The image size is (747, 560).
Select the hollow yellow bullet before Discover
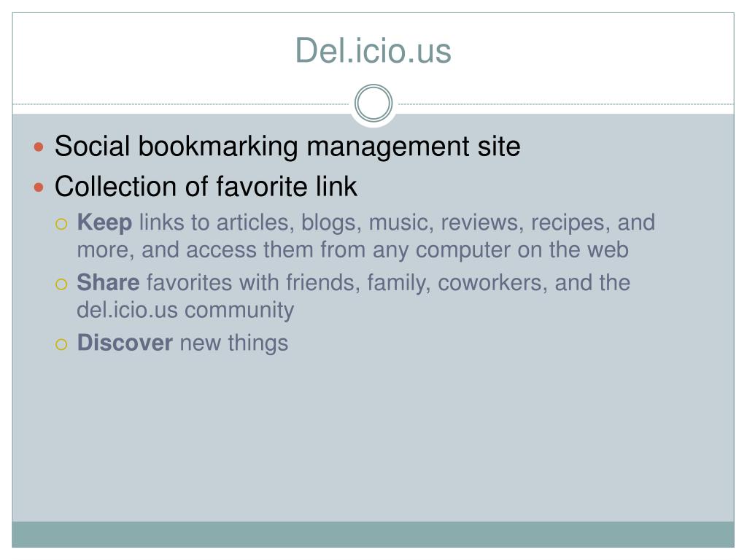[61, 344]
